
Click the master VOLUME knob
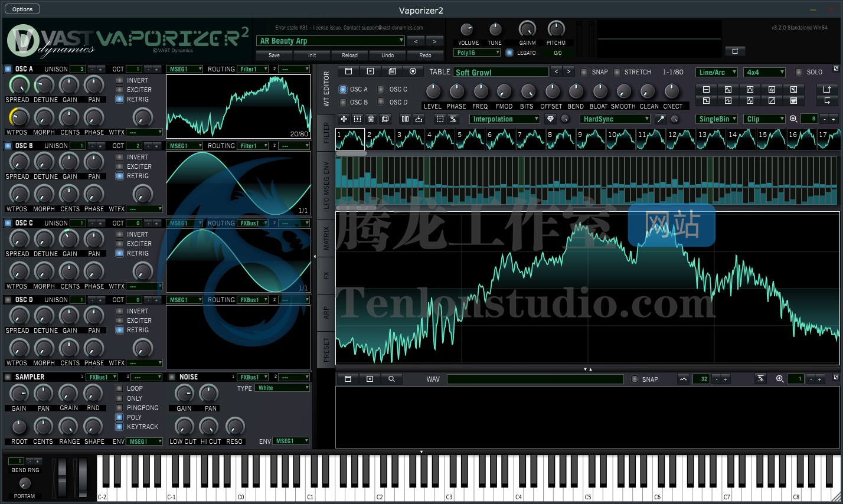(x=466, y=30)
